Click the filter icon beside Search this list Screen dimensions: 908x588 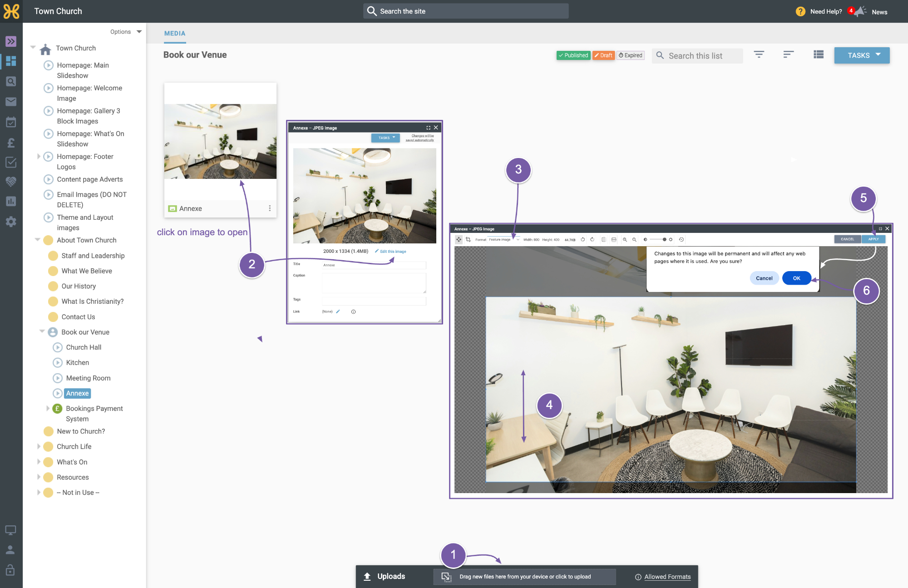(x=759, y=54)
